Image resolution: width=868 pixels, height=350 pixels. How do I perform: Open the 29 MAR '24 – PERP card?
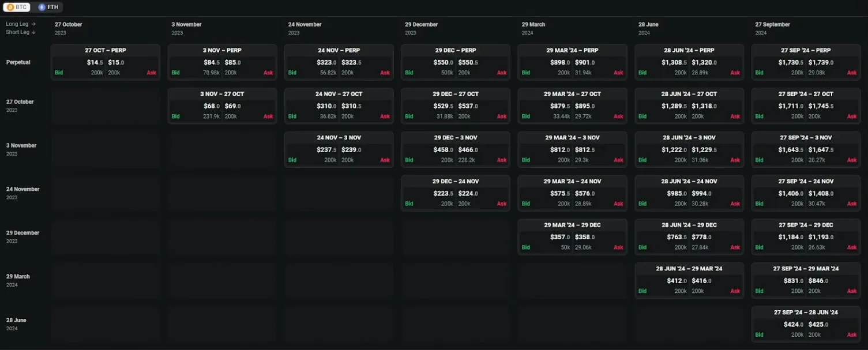click(x=572, y=62)
